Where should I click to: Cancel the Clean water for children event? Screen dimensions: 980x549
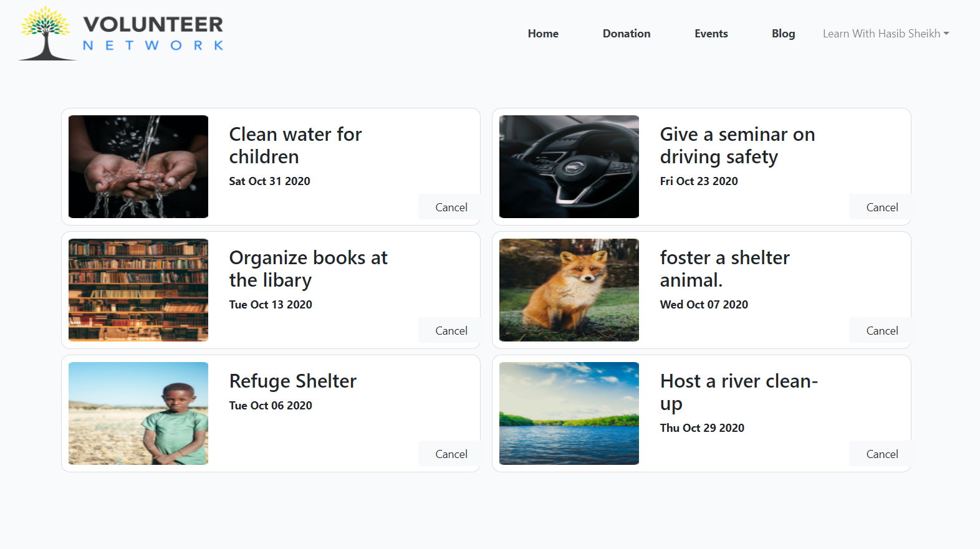click(451, 207)
